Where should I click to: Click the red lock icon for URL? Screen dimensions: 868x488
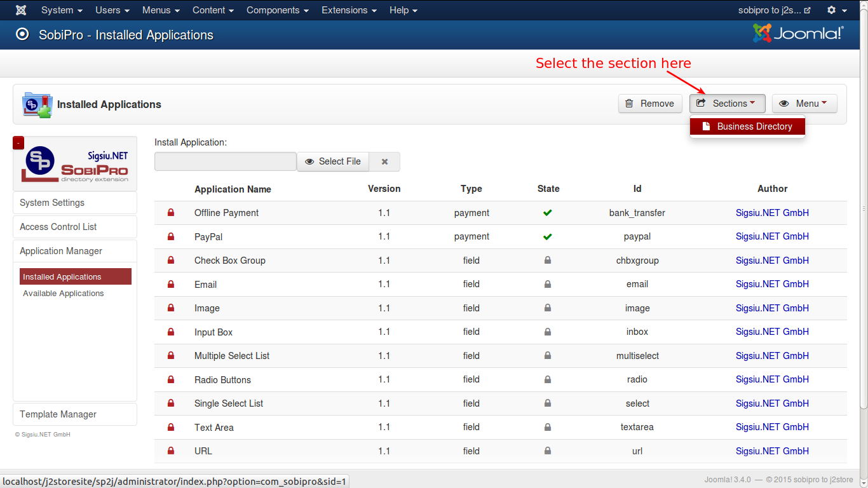tap(170, 451)
